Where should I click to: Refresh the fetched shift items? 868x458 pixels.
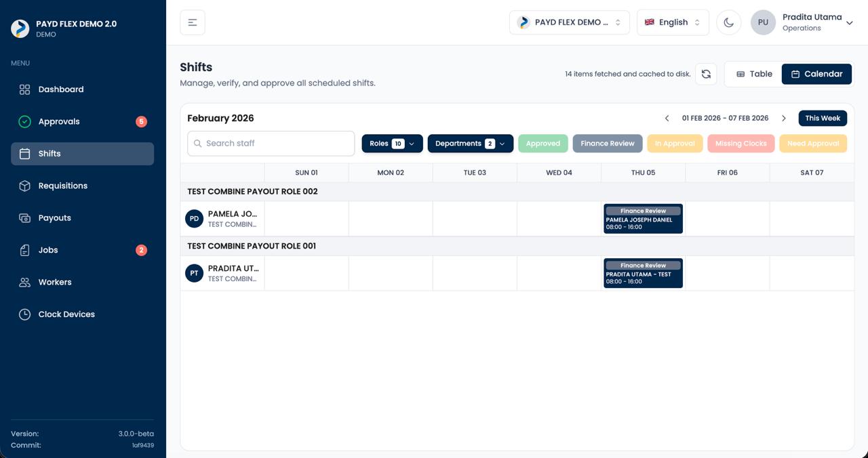(x=706, y=73)
